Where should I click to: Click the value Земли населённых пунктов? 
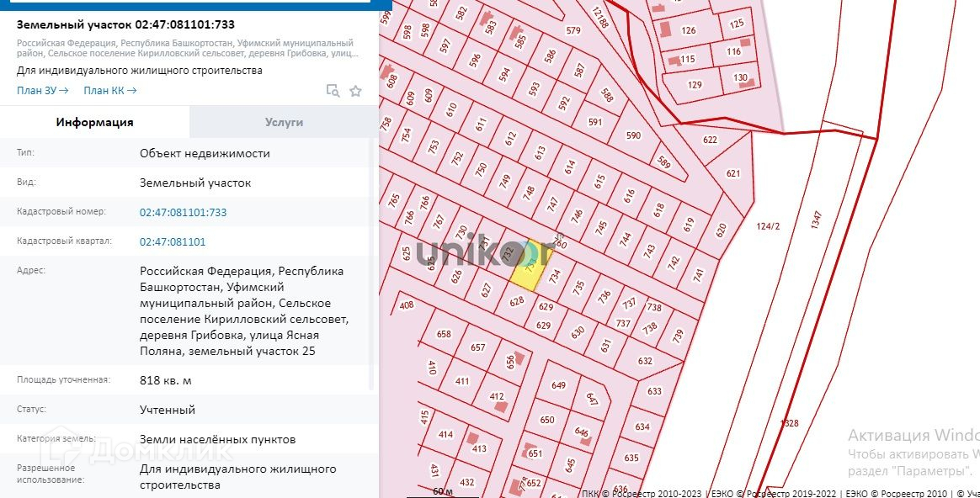(217, 439)
